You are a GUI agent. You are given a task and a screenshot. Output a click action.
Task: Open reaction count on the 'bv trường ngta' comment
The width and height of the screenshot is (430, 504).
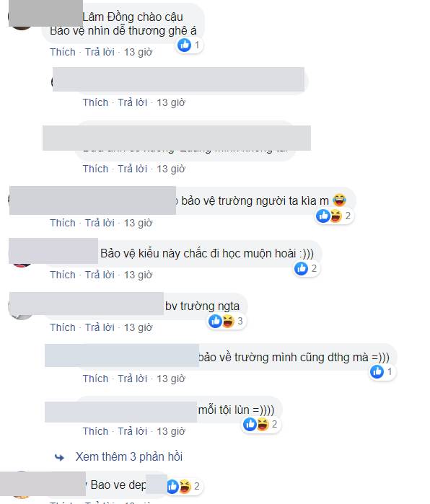tap(240, 321)
